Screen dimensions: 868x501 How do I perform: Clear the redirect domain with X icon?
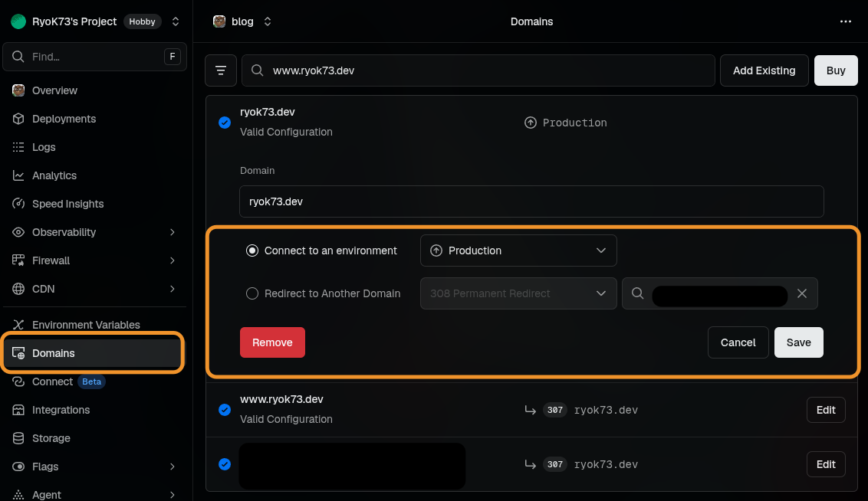[x=801, y=293]
